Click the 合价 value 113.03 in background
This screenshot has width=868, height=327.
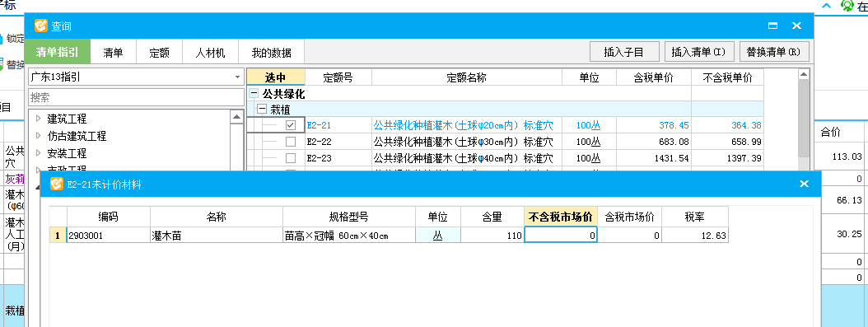(x=847, y=156)
